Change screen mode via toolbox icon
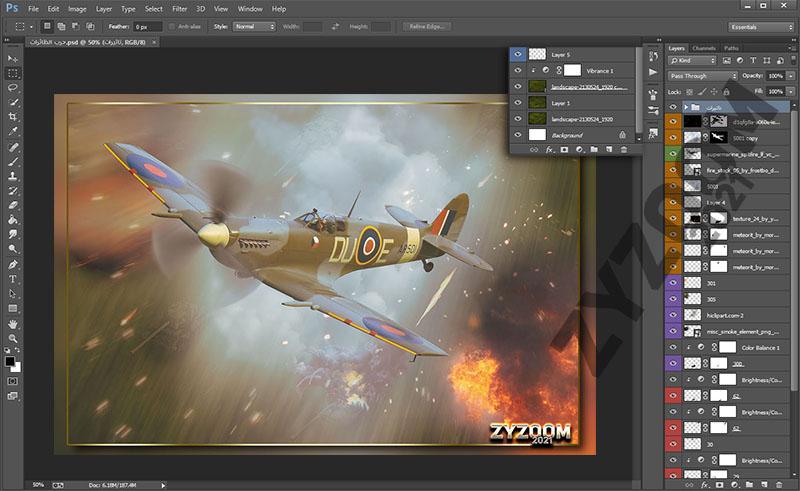 click(13, 396)
